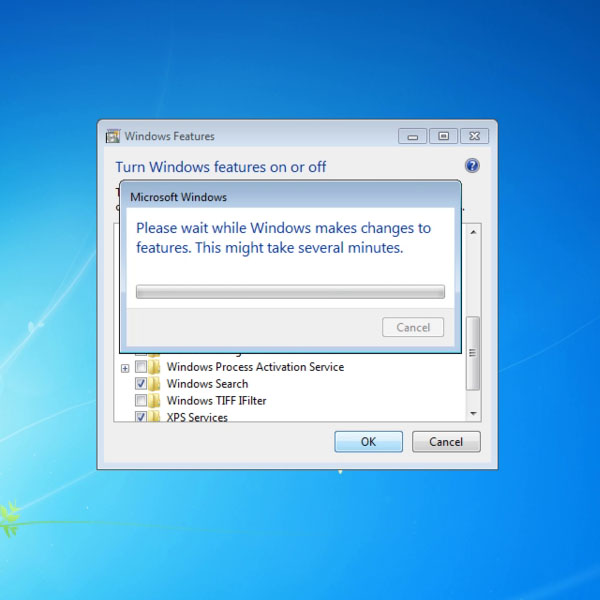This screenshot has width=600, height=600.
Task: Click folder icon beside Windows Process Activation Service
Action: pyautogui.click(x=154, y=367)
